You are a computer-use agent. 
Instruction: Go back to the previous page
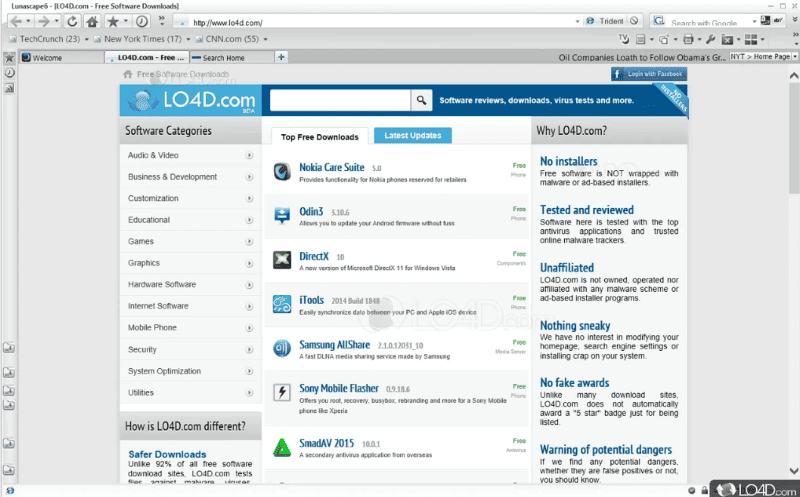coord(16,21)
